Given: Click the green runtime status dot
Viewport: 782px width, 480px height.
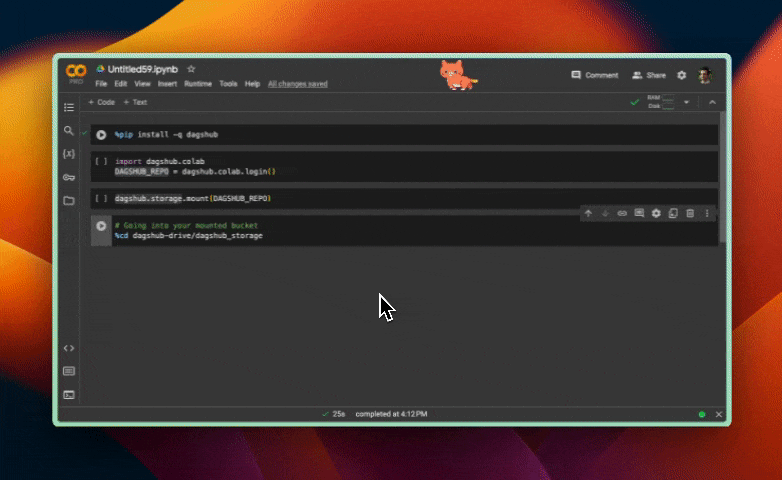Looking at the screenshot, I should click(702, 414).
